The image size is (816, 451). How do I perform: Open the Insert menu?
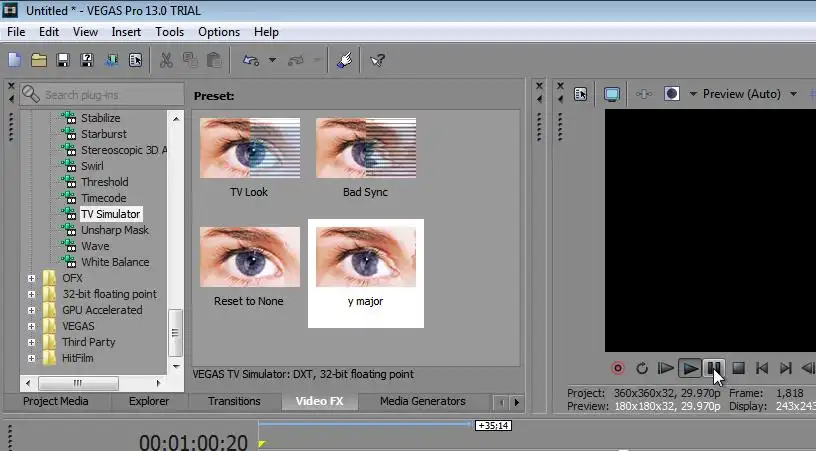coord(126,32)
